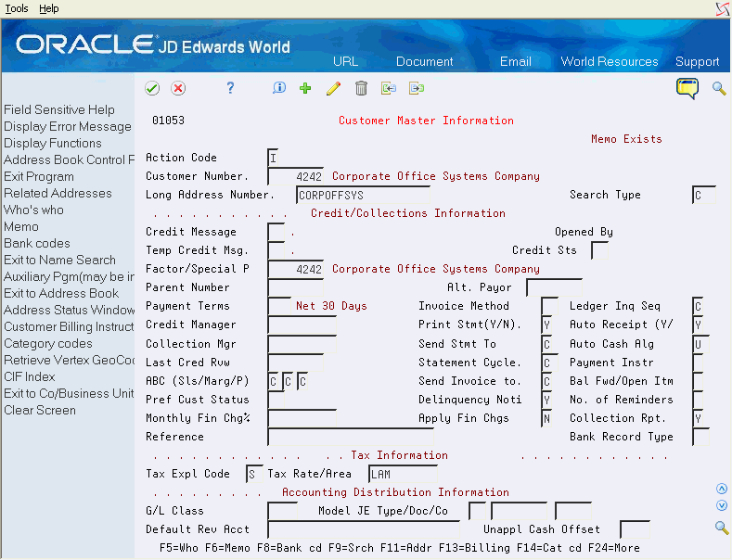The height and width of the screenshot is (560, 732).
Task: Open Address Status Window
Action: (x=69, y=311)
